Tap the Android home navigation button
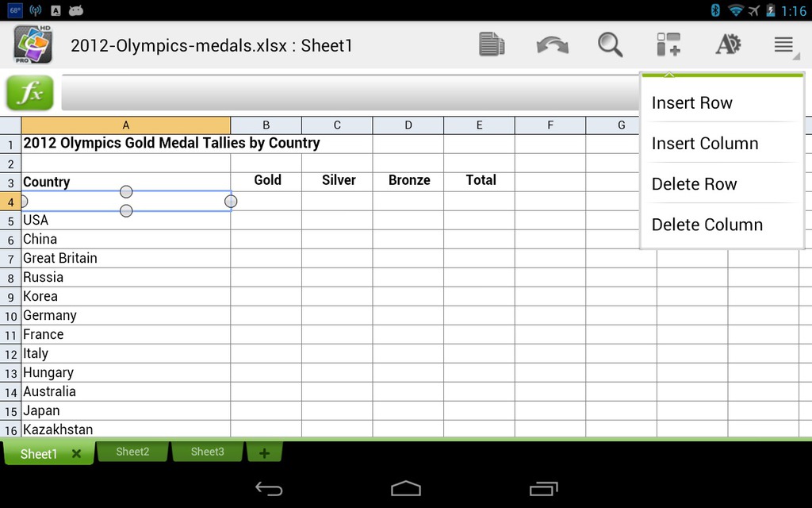 (406, 488)
